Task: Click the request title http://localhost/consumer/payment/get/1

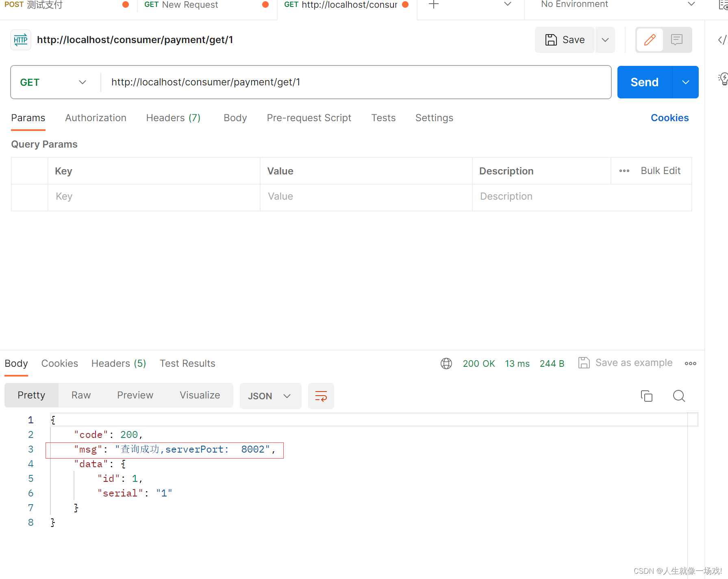Action: point(135,40)
